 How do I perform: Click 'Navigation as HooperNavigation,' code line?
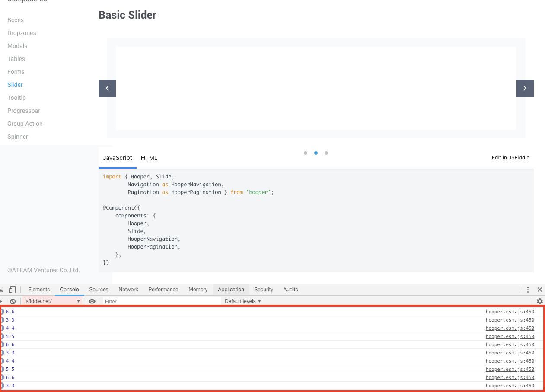tap(176, 185)
